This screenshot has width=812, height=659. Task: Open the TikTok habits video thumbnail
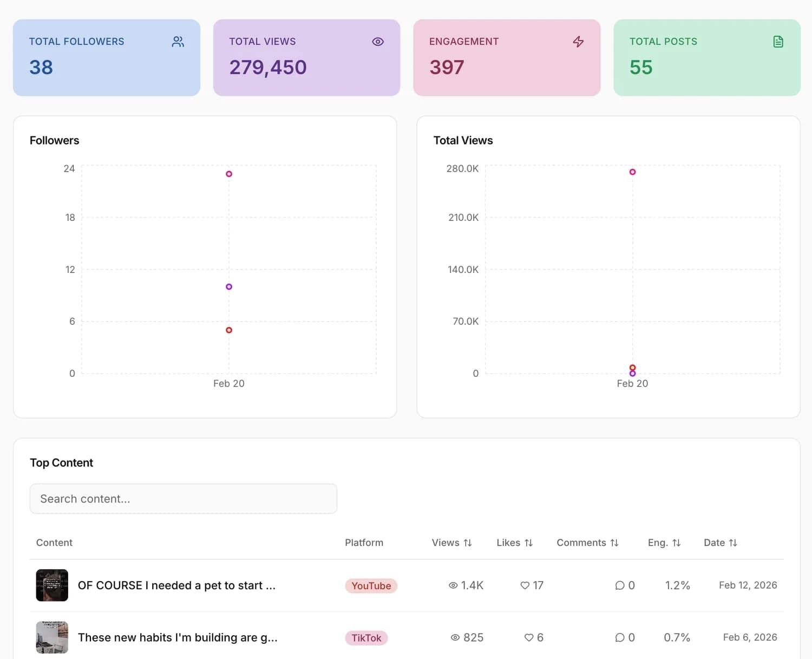click(x=52, y=637)
